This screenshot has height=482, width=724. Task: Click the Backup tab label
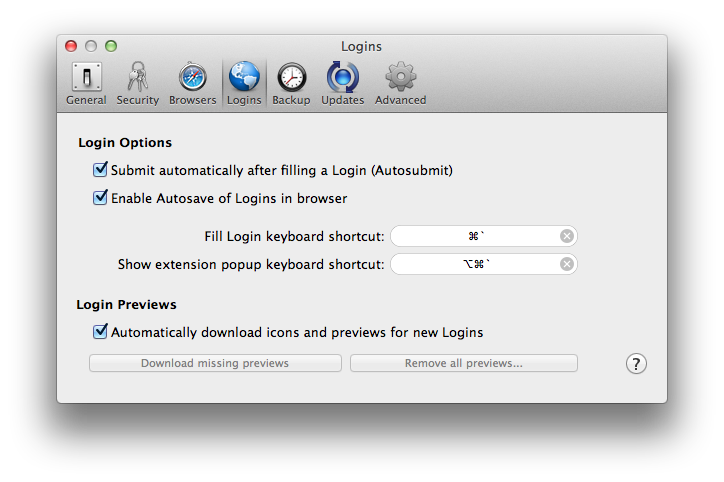(291, 100)
